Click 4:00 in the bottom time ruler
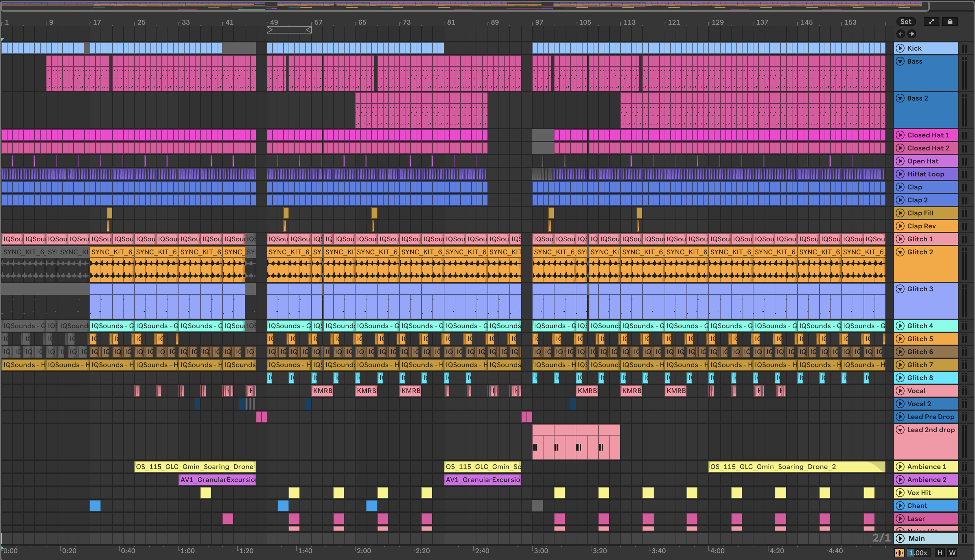 click(717, 551)
